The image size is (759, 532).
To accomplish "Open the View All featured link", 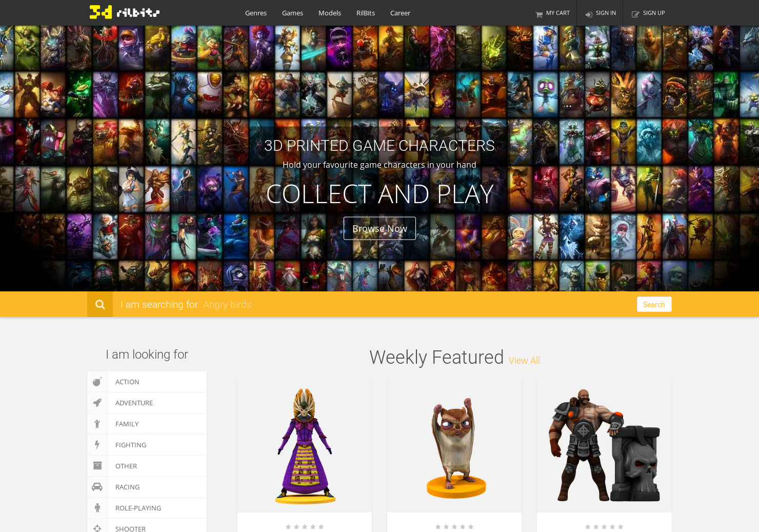I will tap(524, 361).
